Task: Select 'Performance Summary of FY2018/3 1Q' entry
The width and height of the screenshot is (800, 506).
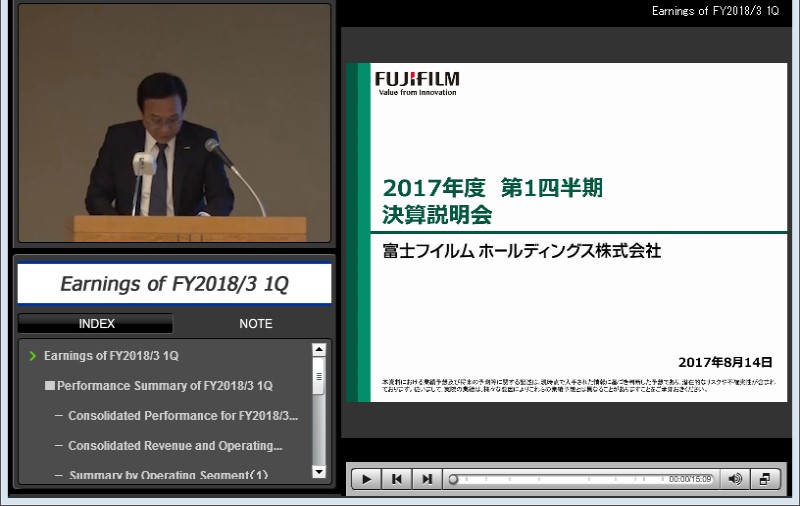Action: [165, 386]
